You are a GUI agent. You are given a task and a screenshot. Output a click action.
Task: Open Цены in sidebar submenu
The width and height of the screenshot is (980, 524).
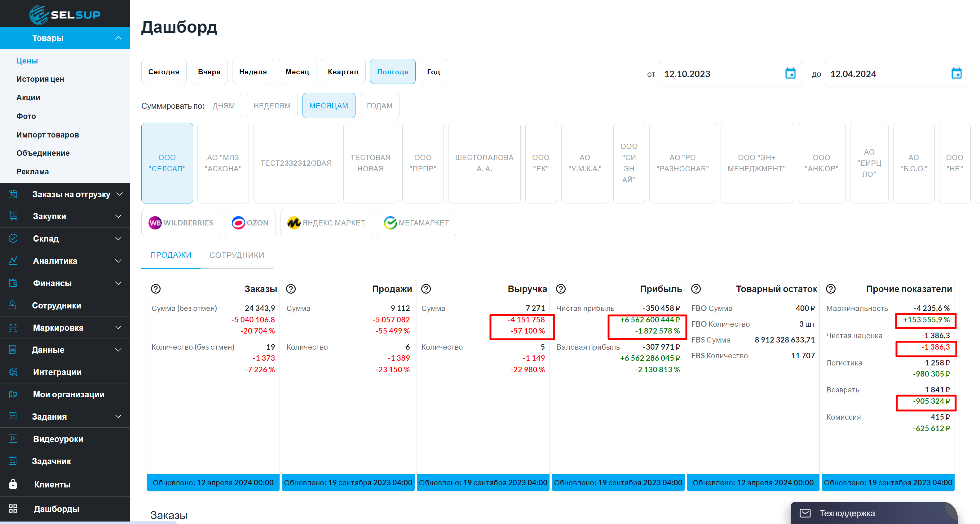click(x=27, y=61)
